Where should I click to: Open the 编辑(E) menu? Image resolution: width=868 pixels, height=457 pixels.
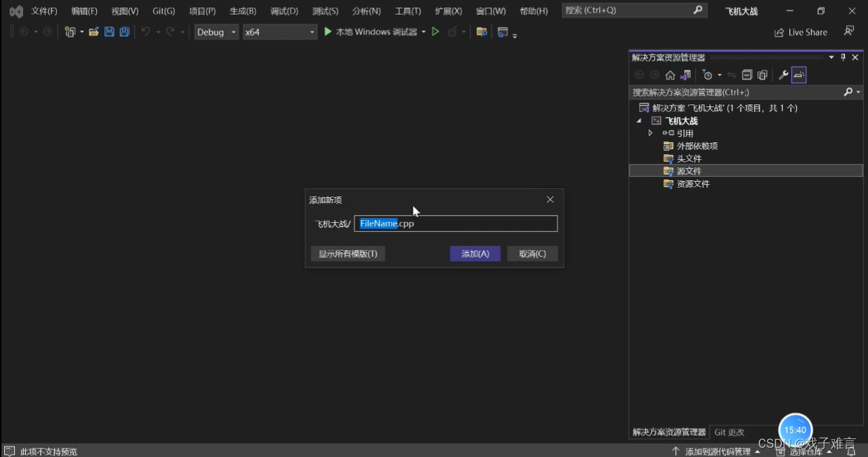coord(84,11)
